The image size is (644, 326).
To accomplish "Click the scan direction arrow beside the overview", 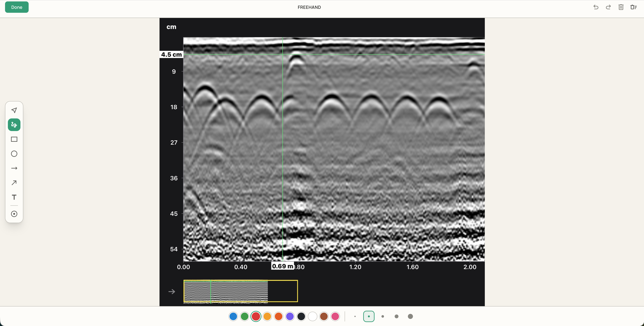I will tap(172, 292).
